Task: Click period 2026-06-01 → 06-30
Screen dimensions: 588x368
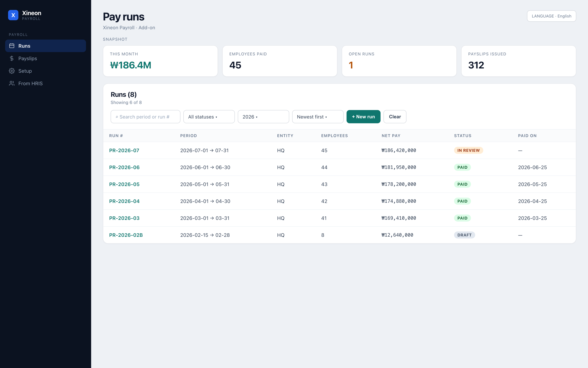Action: click(205, 167)
